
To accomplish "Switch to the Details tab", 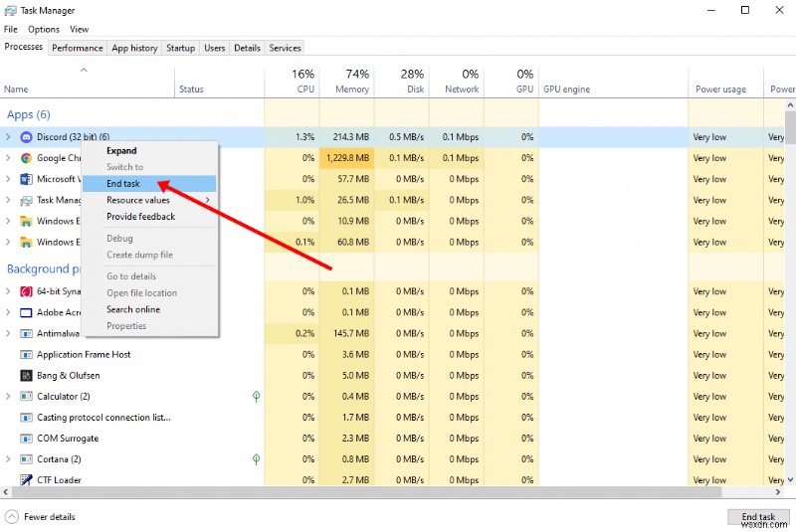I will [x=247, y=48].
